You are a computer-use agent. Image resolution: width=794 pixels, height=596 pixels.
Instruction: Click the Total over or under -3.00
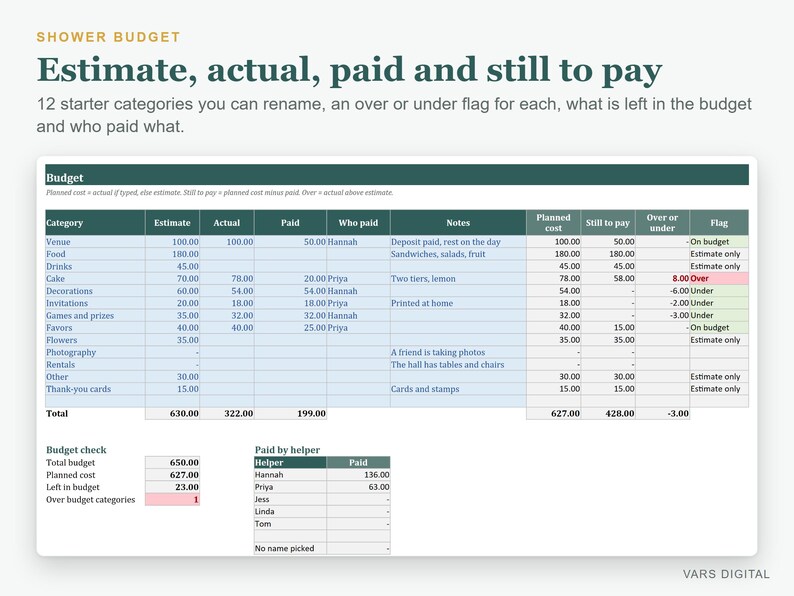click(x=662, y=414)
